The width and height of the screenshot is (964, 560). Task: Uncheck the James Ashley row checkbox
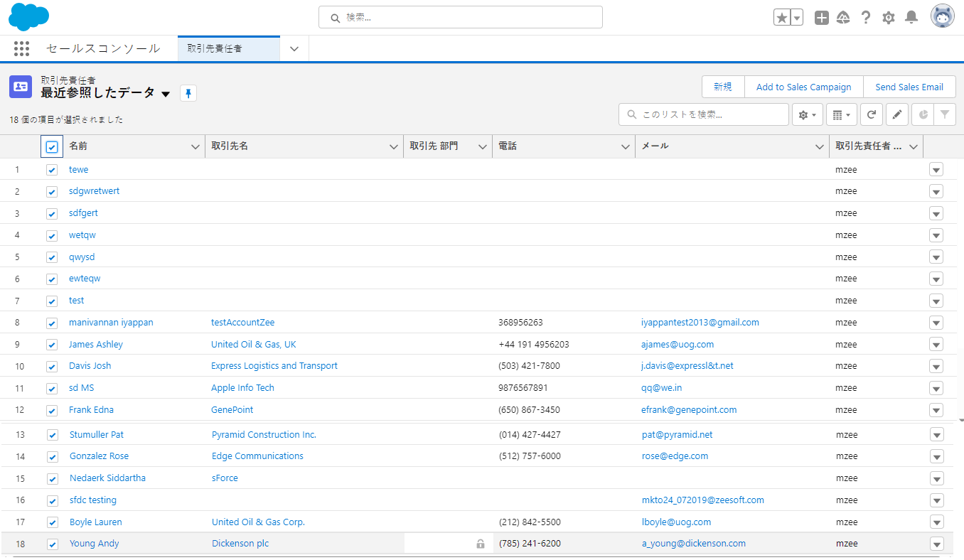(52, 345)
